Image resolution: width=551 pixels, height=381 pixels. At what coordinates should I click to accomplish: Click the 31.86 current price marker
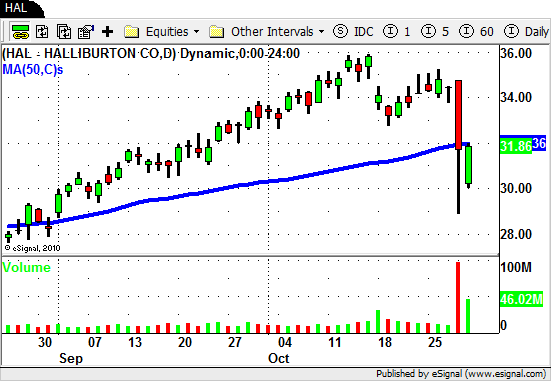(516, 146)
